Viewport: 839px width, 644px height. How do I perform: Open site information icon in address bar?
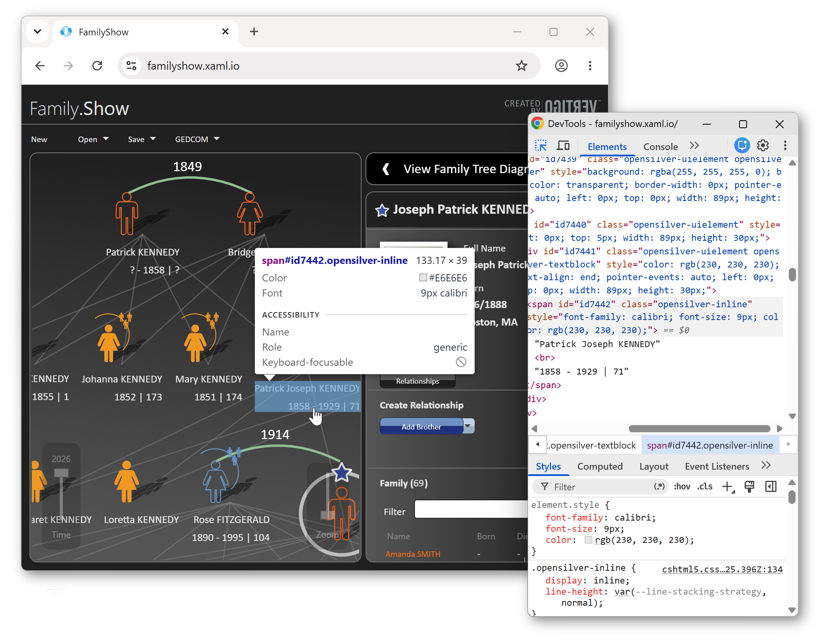tap(131, 66)
